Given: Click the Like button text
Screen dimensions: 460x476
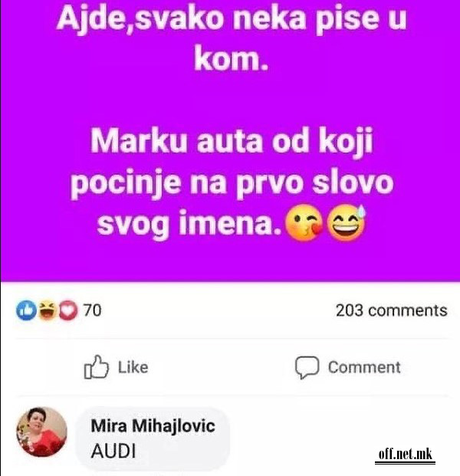Looking at the screenshot, I should [133, 367].
